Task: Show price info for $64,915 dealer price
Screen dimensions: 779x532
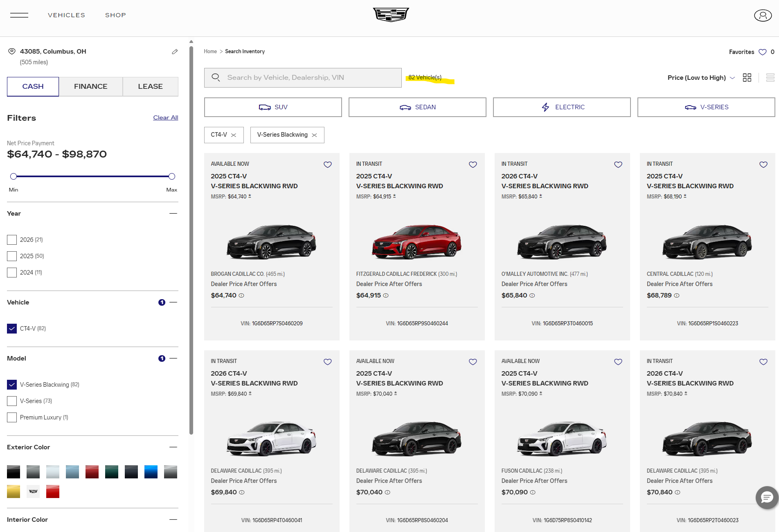Action: 386,295
